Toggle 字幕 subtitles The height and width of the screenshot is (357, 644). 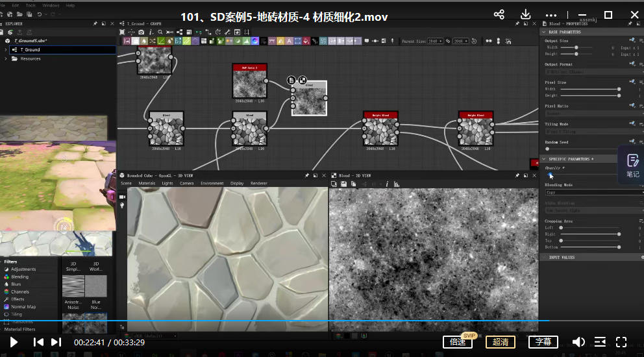point(543,342)
